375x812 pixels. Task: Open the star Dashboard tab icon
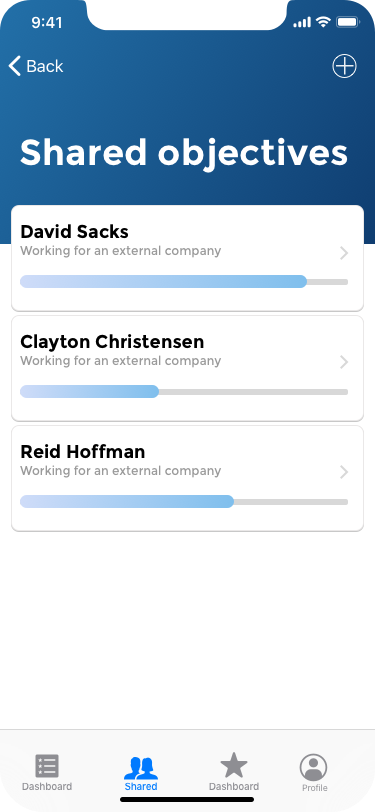[234, 765]
